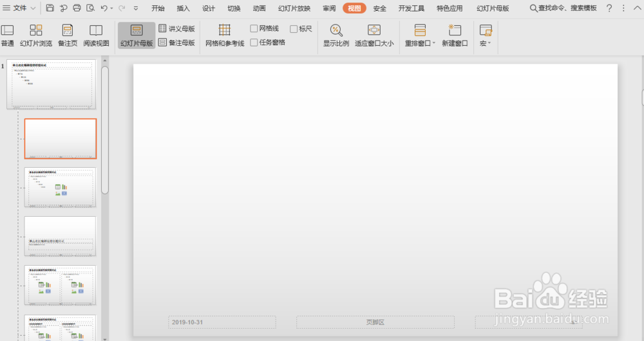
Task: Select the section header layout thumbnail
Action: [x=61, y=236]
